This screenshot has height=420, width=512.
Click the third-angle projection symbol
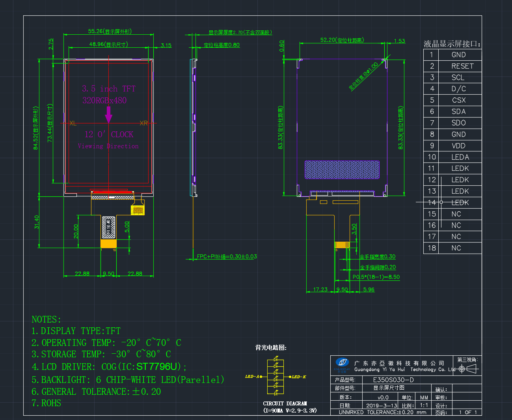469,369
